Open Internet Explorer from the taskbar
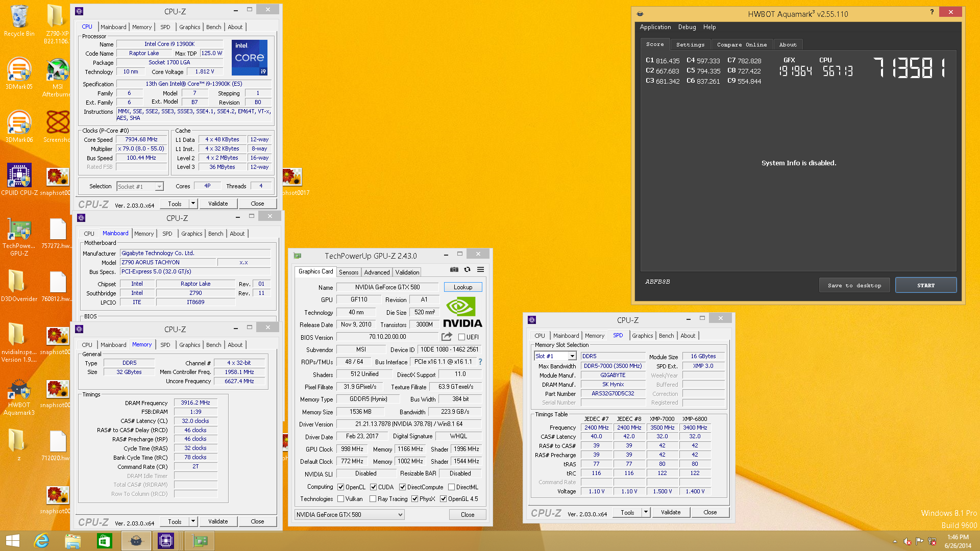This screenshot has height=551, width=980. 41,541
